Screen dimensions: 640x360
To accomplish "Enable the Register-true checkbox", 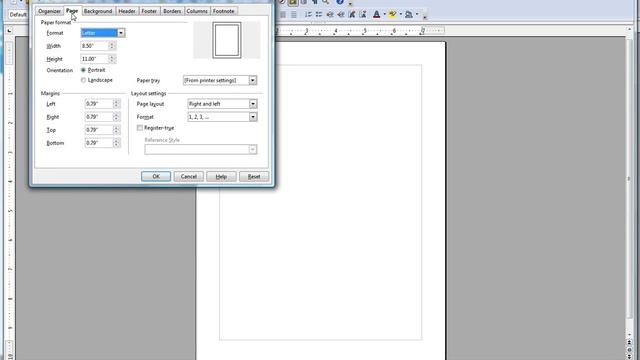I will pos(140,128).
